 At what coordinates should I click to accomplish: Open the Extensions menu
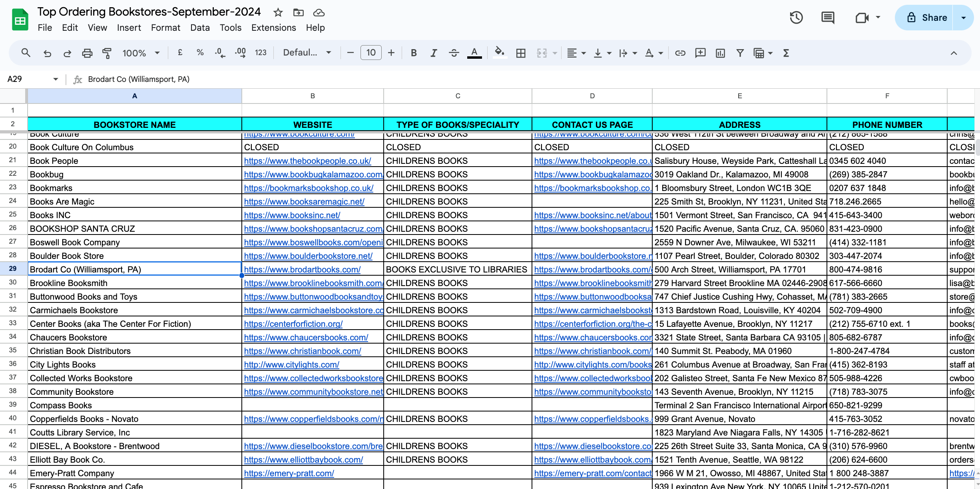[273, 28]
